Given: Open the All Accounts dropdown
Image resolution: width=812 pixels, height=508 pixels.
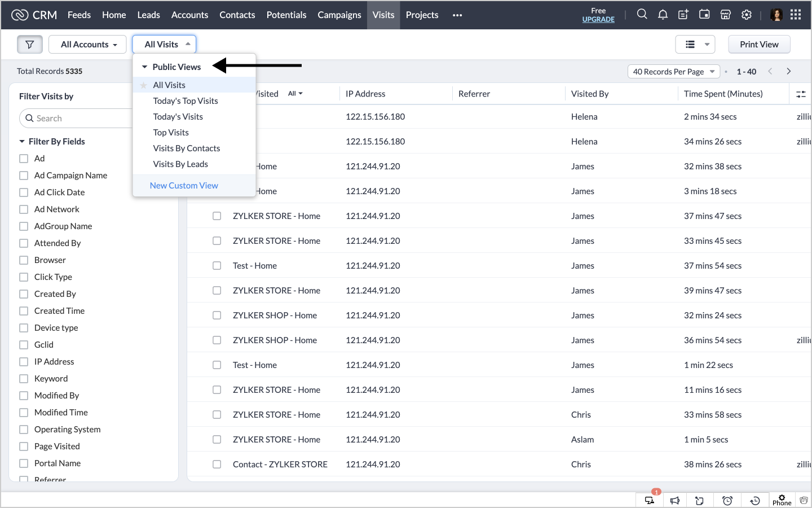Looking at the screenshot, I should click(88, 45).
